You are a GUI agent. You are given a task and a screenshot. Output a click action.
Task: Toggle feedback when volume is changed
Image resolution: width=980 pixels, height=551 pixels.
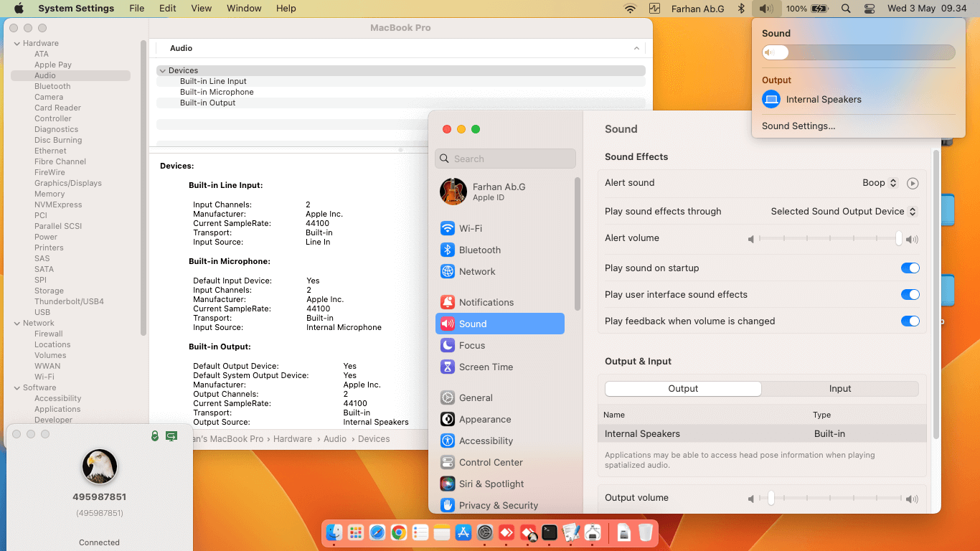pos(910,321)
